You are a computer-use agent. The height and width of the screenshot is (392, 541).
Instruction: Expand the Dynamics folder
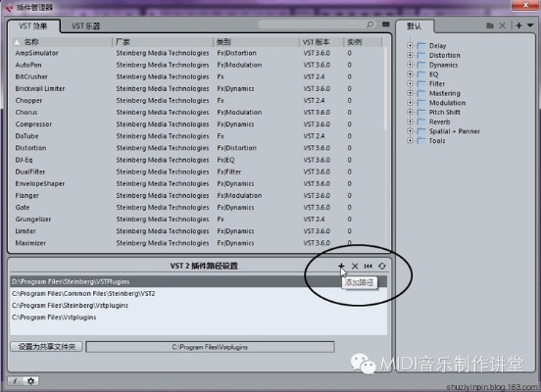pyautogui.click(x=410, y=65)
